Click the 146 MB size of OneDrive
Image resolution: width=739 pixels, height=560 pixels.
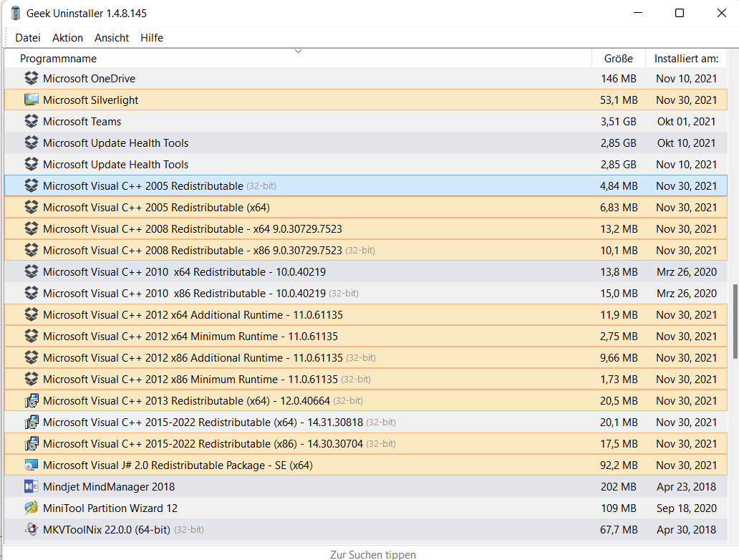tap(619, 79)
